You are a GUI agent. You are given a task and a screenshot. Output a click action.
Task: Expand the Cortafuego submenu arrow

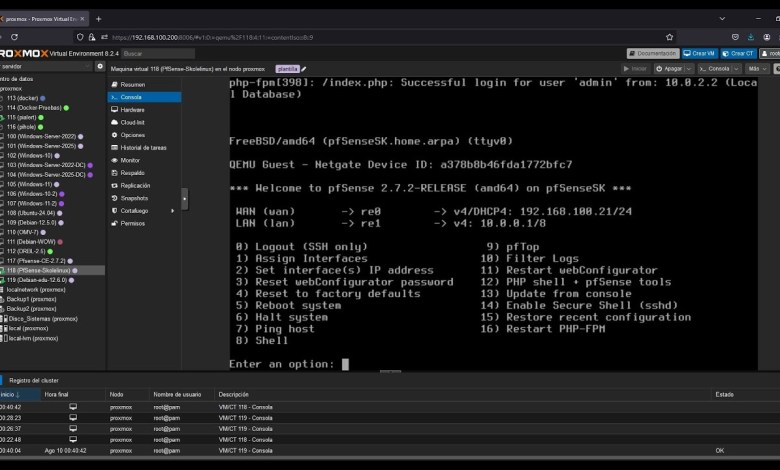click(173, 211)
